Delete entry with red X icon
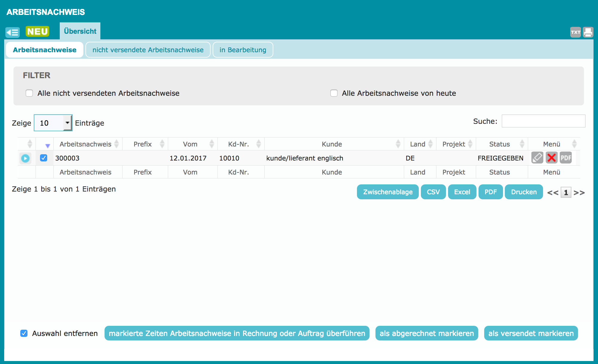The image size is (598, 364). 551,158
